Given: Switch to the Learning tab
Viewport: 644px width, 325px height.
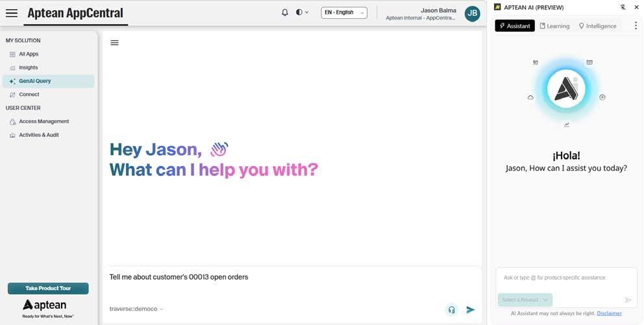Looking at the screenshot, I should 554,26.
